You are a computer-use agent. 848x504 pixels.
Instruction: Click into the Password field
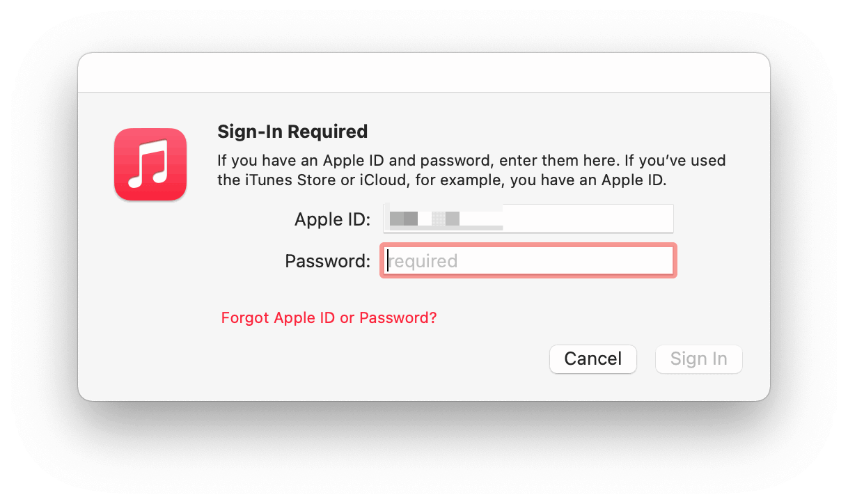pyautogui.click(x=528, y=261)
